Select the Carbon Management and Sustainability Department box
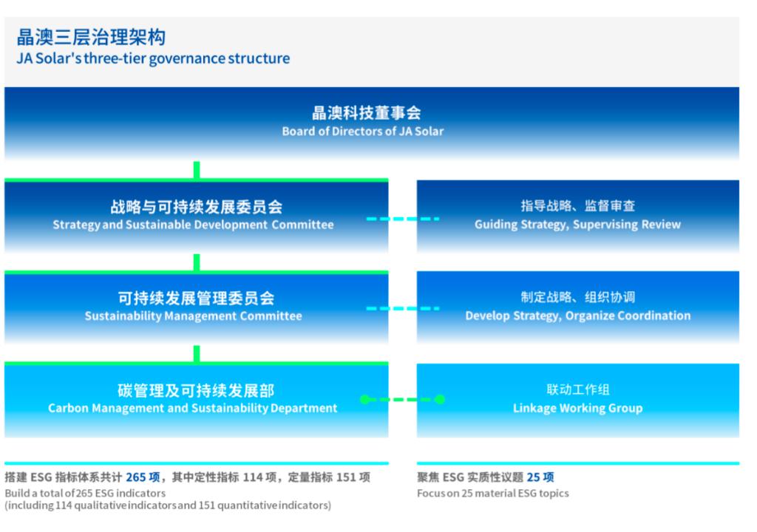Image resolution: width=757 pixels, height=532 pixels. point(196,399)
